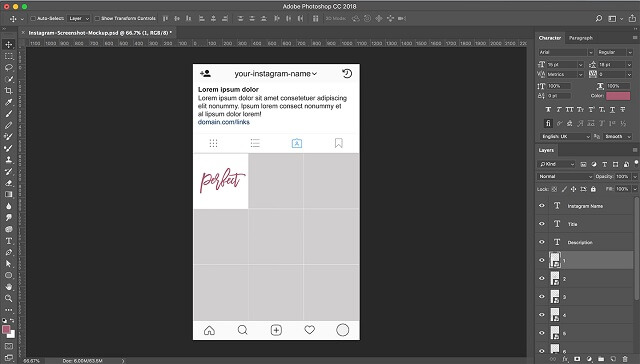The width and height of the screenshot is (640, 364).
Task: Apply Faux Bold in Character panel
Action: click(548, 109)
